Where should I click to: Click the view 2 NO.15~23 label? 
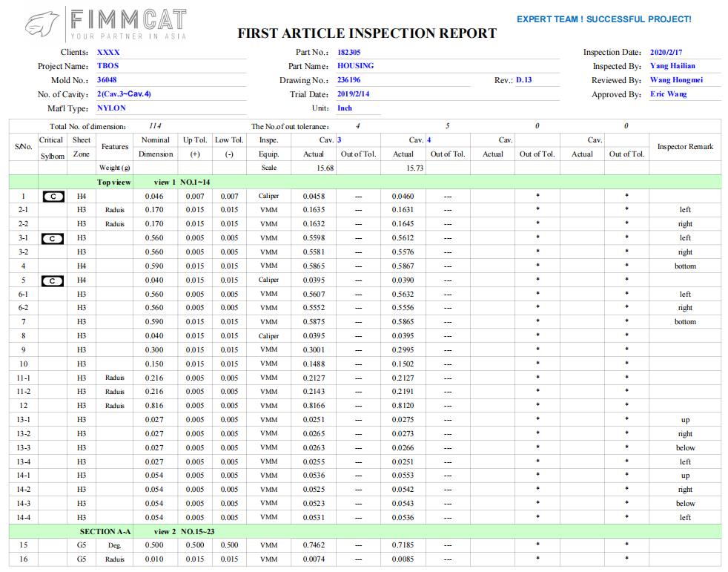pyautogui.click(x=184, y=532)
